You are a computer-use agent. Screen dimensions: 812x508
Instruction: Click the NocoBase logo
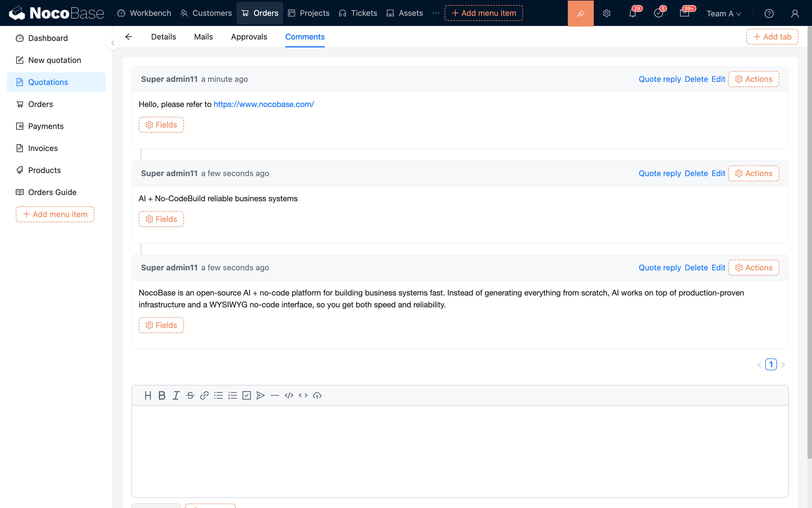56,13
